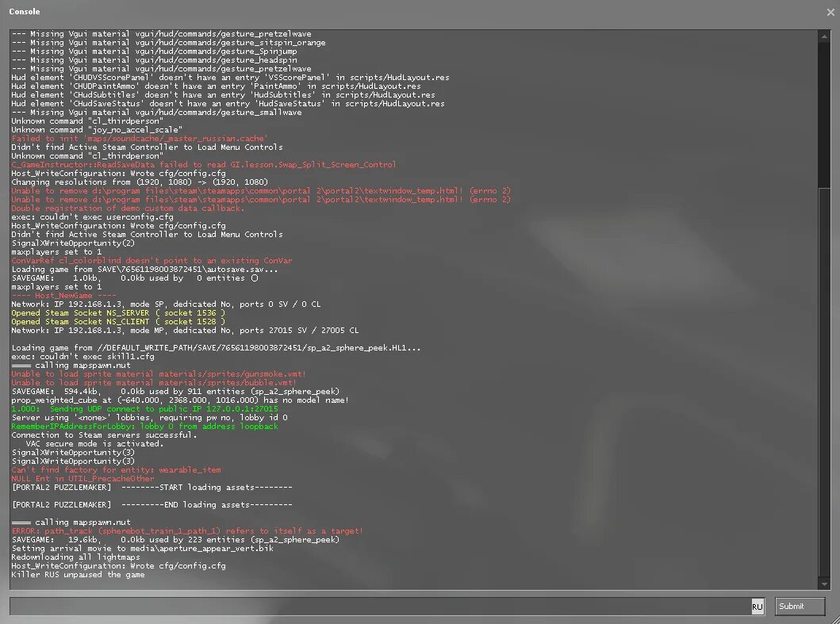
Task: Click 'PUZZLEMAKER END loading assets' line
Action: [152, 504]
